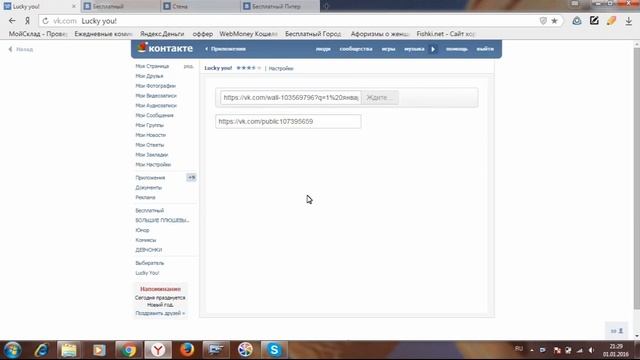Close the 'Lucky you!' tab

tap(73, 6)
